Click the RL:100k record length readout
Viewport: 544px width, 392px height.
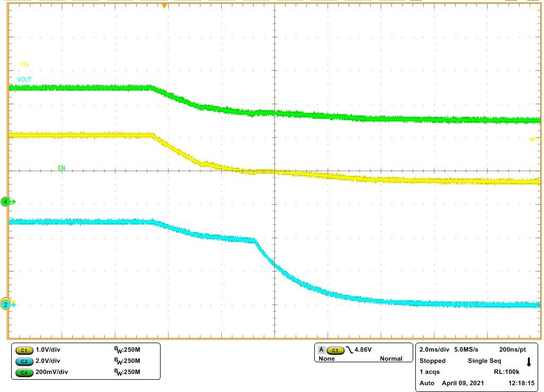point(506,372)
